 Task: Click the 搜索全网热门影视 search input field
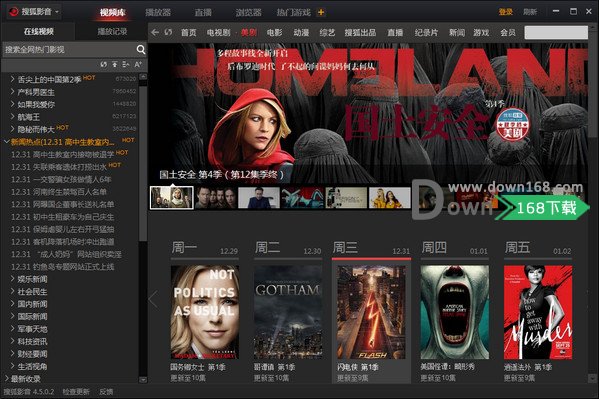[70, 49]
